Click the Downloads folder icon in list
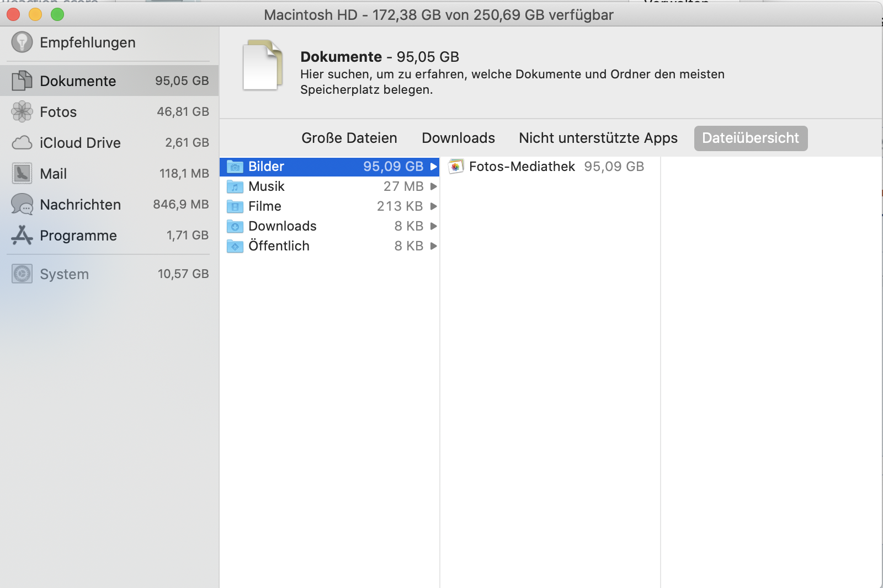 [235, 226]
